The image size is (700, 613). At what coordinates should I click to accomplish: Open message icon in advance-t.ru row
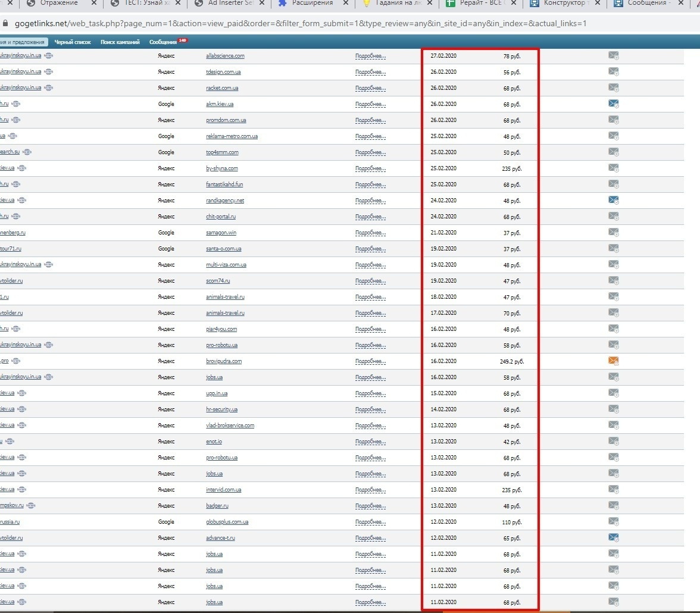613,537
